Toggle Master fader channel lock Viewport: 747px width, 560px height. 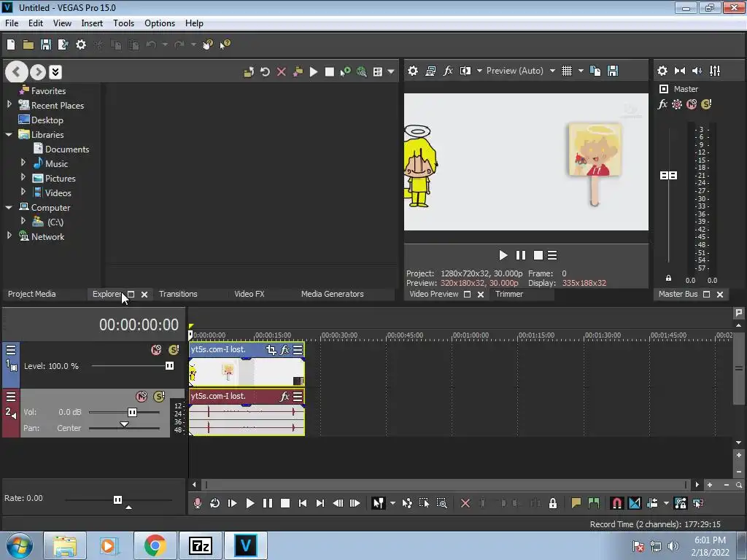(668, 278)
